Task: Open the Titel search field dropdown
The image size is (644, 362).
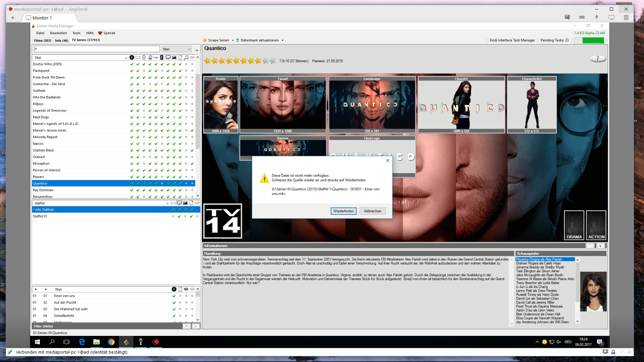Action: click(x=189, y=49)
